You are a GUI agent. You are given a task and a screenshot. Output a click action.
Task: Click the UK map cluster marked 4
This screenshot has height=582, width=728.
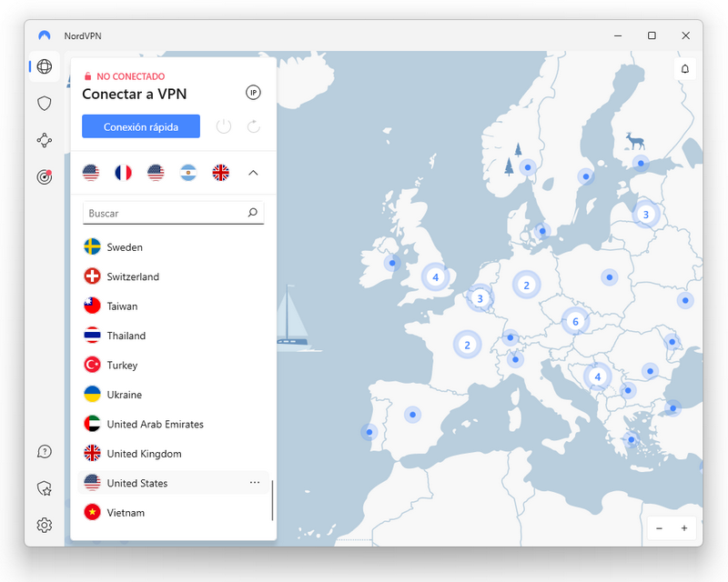pos(436,277)
